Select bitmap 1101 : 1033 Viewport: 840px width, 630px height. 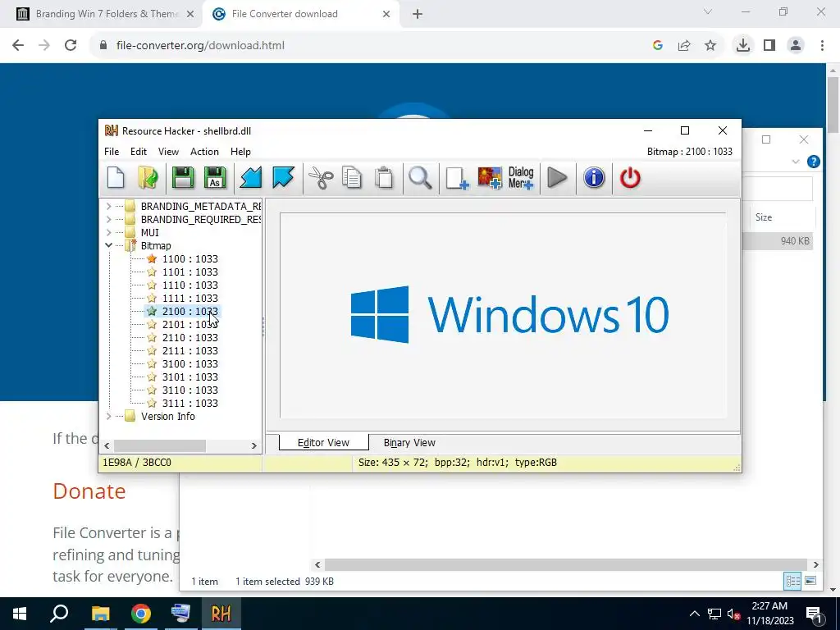click(x=190, y=272)
